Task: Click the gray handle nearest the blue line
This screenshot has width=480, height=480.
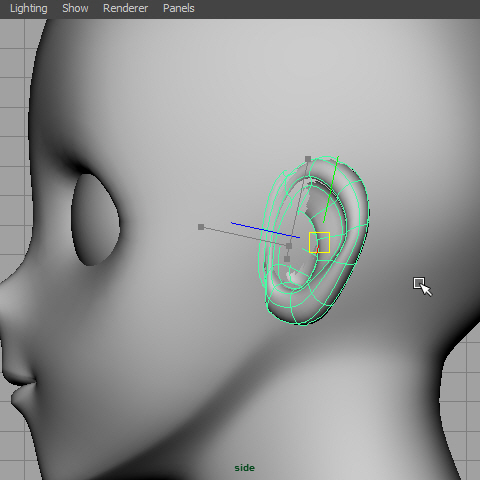Action: coord(289,246)
